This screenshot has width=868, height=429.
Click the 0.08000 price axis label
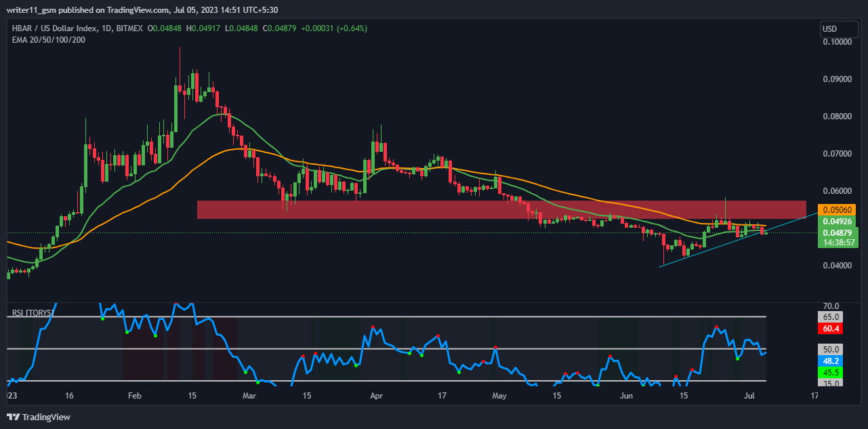(x=836, y=116)
